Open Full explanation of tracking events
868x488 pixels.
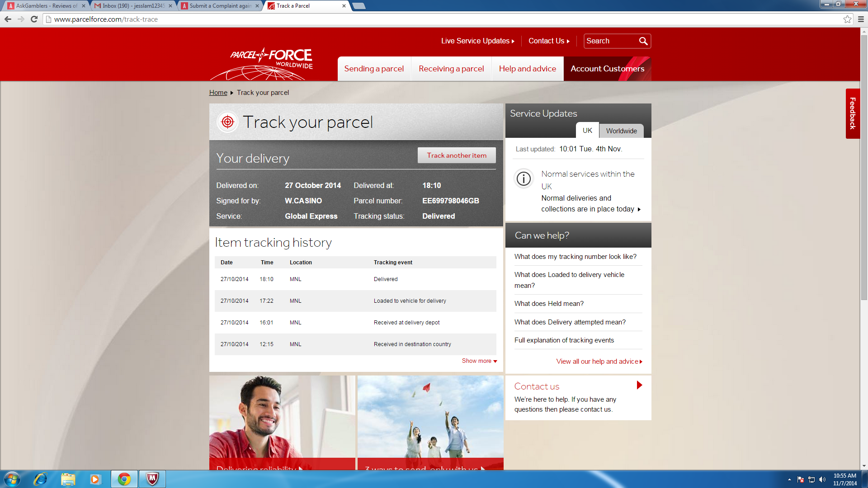pos(564,340)
